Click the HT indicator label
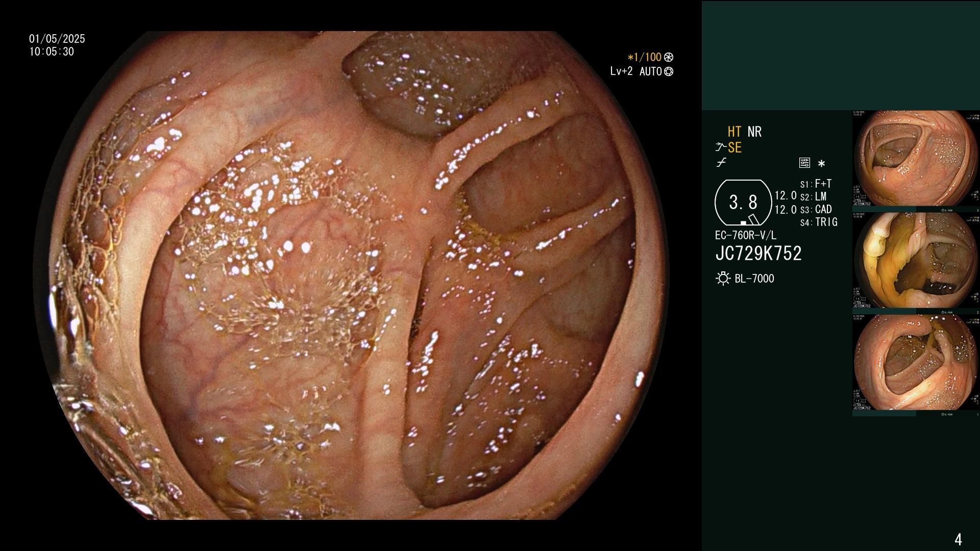This screenshot has width=980, height=551. tap(734, 132)
